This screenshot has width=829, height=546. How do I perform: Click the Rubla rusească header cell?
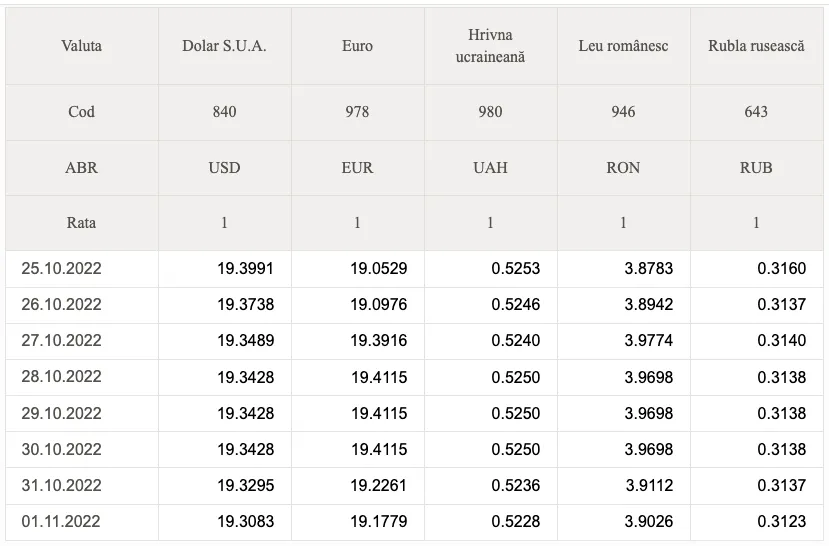coord(757,46)
